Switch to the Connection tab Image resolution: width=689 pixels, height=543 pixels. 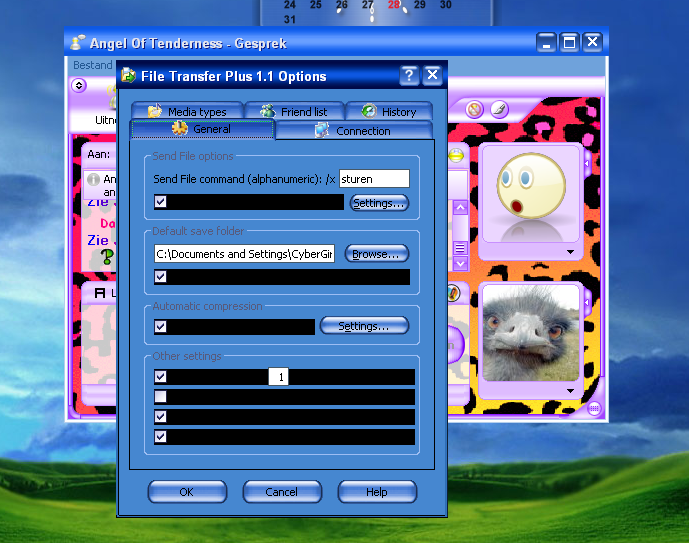[x=353, y=131]
